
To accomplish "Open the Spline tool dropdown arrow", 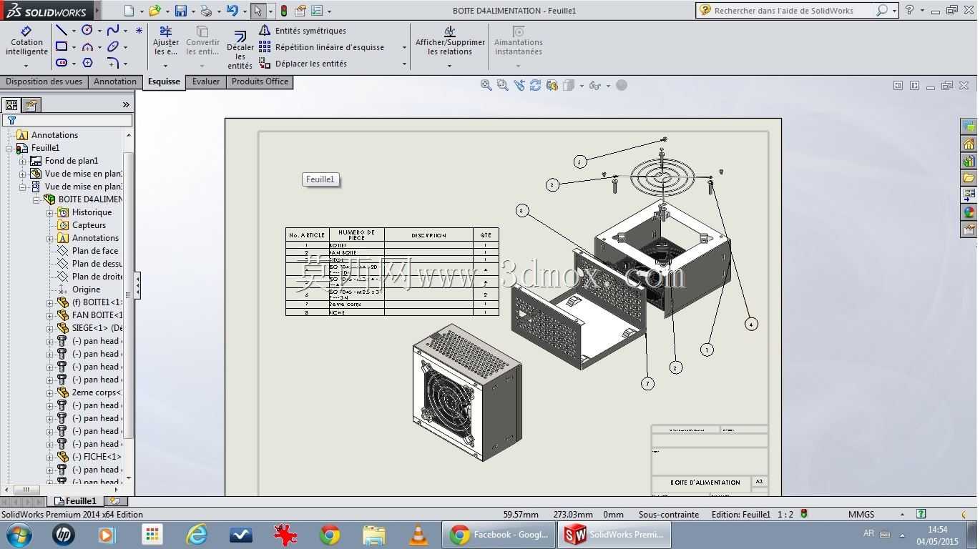I will pos(125,31).
